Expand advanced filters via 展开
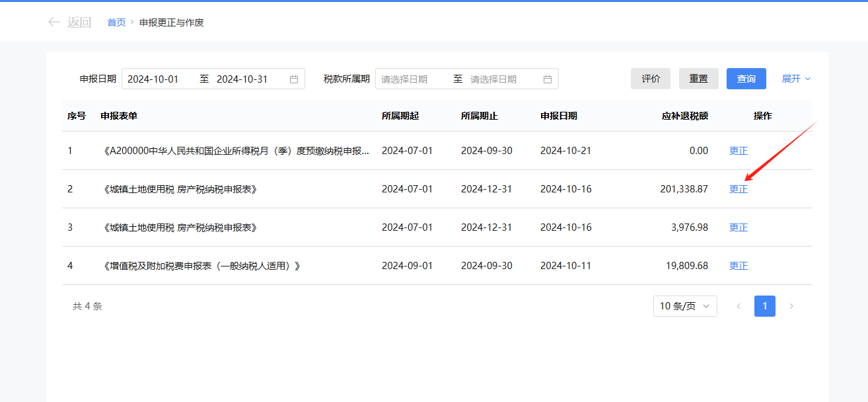This screenshot has width=868, height=402. [x=791, y=79]
